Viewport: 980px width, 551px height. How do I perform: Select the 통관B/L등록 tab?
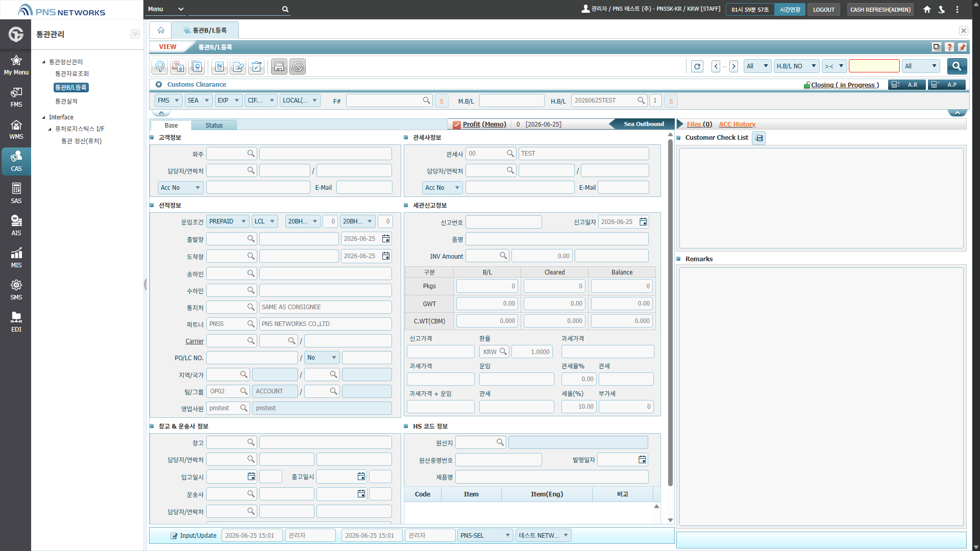pos(205,31)
